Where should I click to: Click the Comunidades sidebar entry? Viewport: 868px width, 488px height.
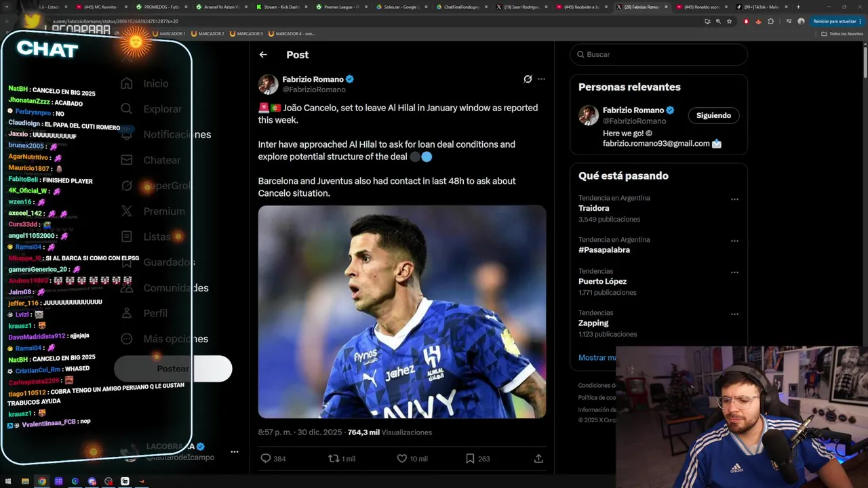tap(164, 288)
